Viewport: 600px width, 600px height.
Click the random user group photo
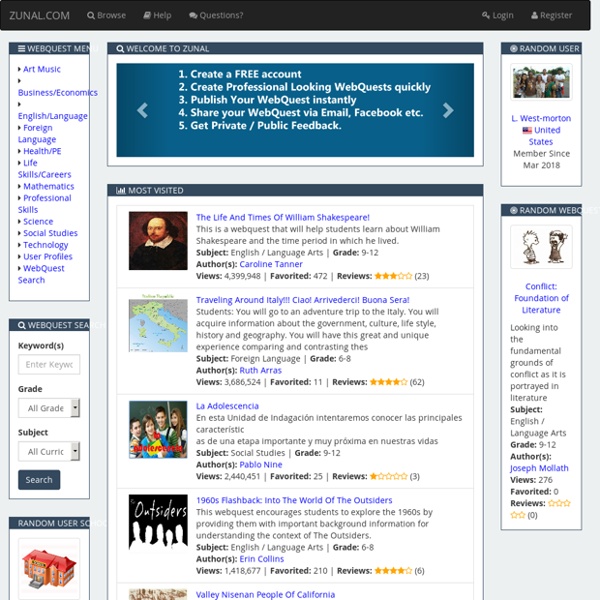[x=541, y=82]
